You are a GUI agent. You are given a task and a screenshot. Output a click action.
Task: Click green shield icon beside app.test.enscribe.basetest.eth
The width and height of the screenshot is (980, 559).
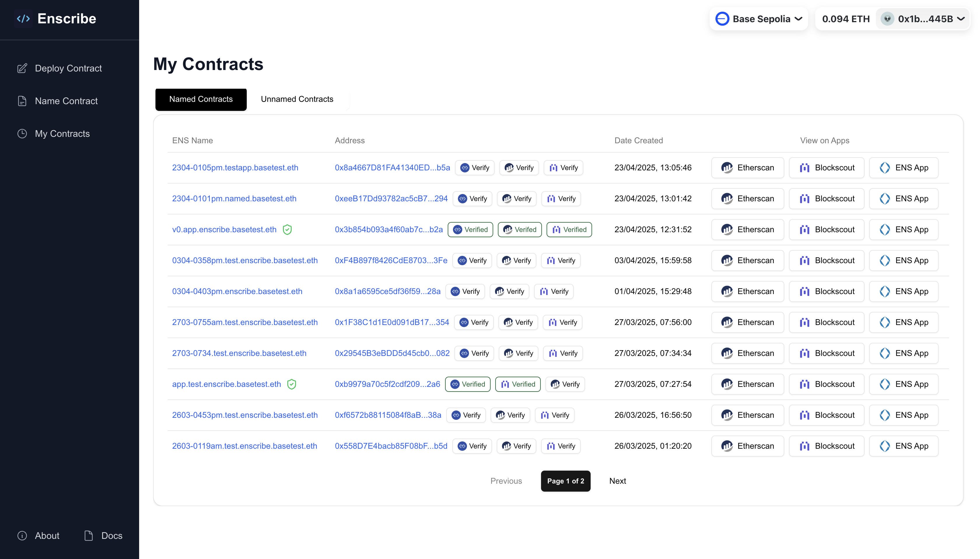292,384
